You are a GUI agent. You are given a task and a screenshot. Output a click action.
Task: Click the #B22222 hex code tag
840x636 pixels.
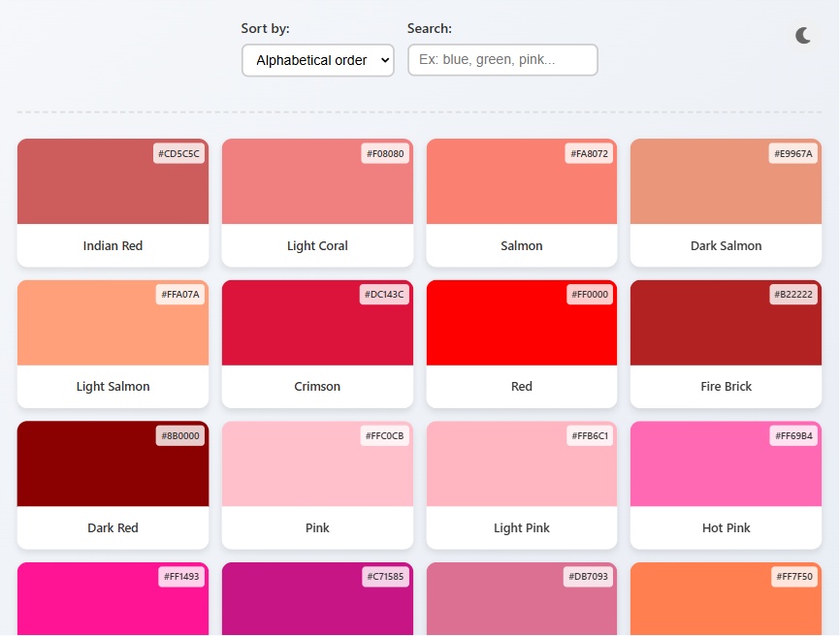792,294
